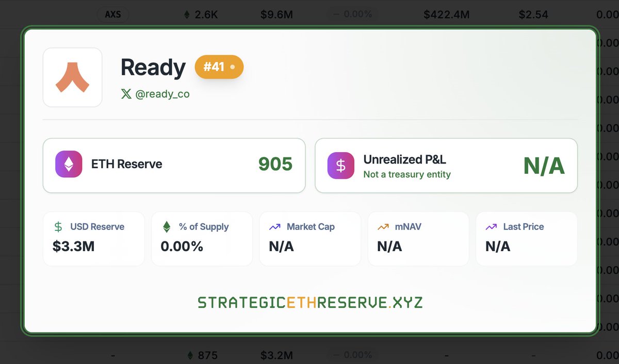Click the Ethereum icon beside 875 in bottom row
619x364 pixels.
click(x=190, y=355)
